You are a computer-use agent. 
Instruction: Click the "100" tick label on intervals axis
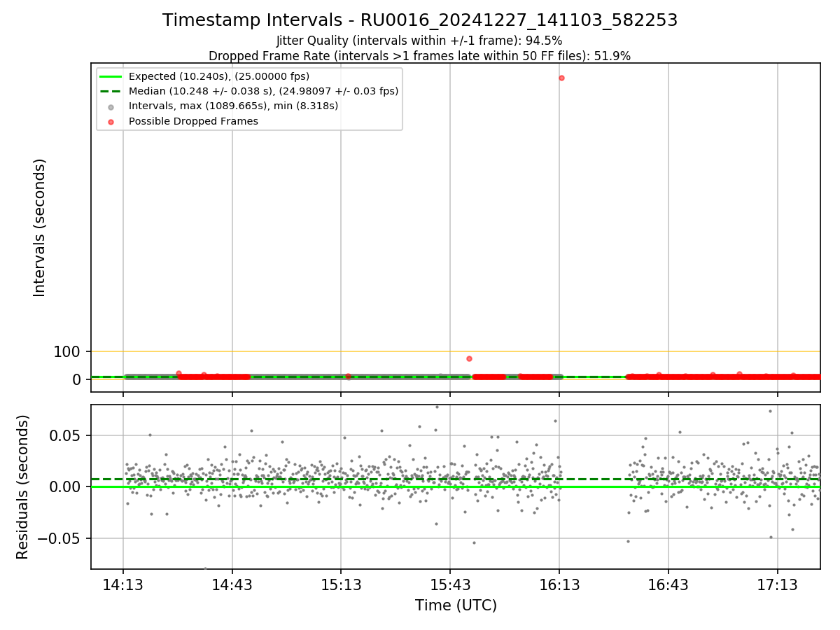[67, 351]
